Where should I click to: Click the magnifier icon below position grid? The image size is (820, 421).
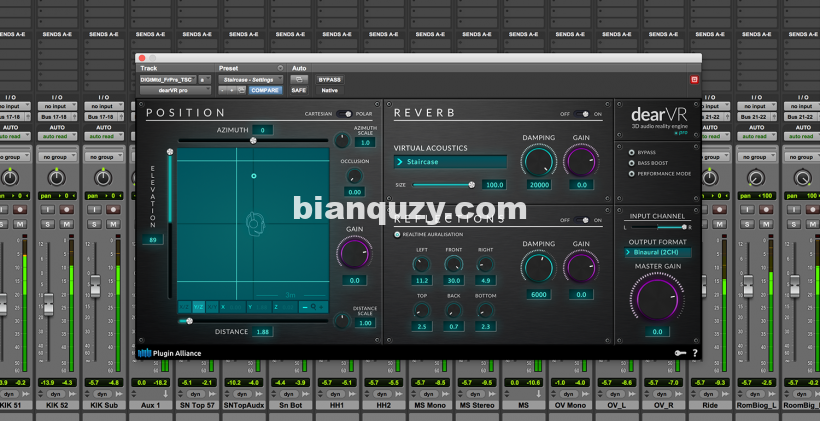313,307
